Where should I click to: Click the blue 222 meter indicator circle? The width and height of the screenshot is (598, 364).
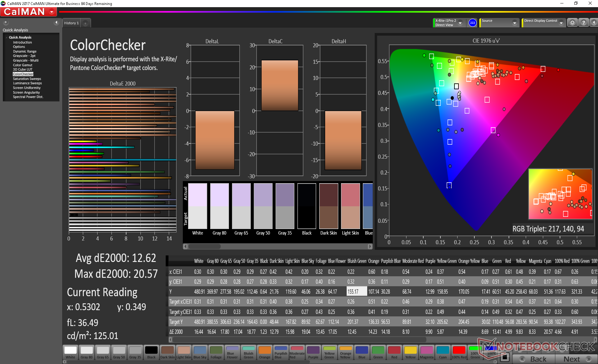[472, 23]
